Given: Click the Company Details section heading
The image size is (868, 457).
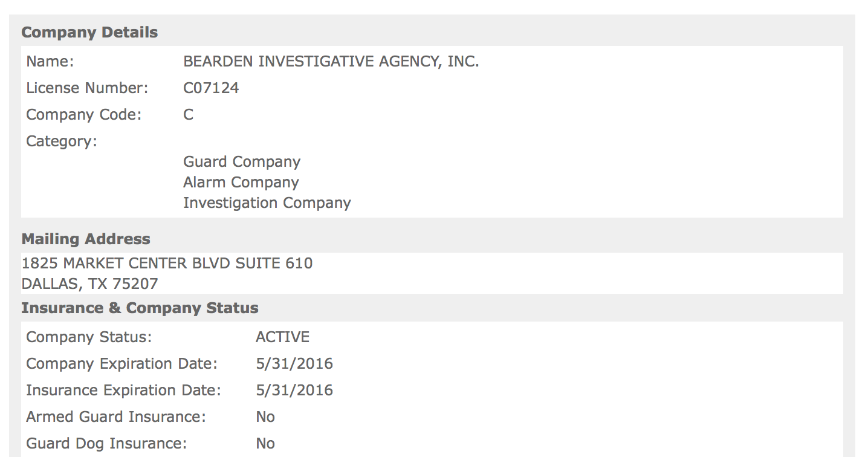Looking at the screenshot, I should [x=89, y=33].
